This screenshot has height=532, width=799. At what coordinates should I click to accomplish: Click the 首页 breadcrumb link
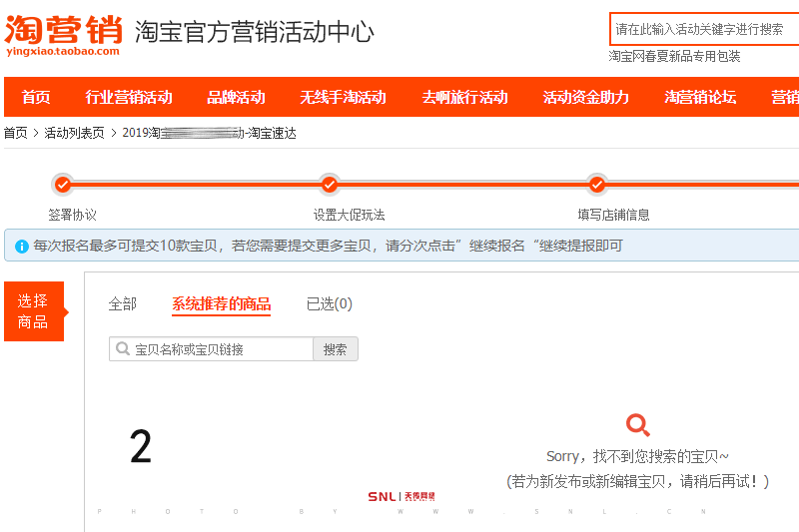point(16,133)
